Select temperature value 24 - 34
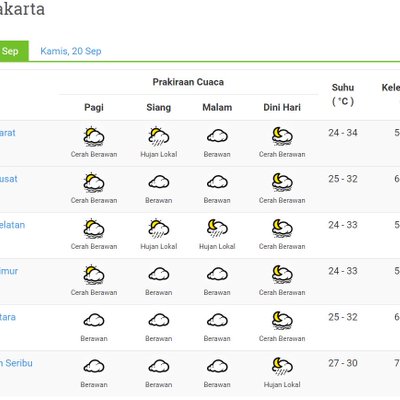Screen dimensions: 400x400 pyautogui.click(x=343, y=133)
